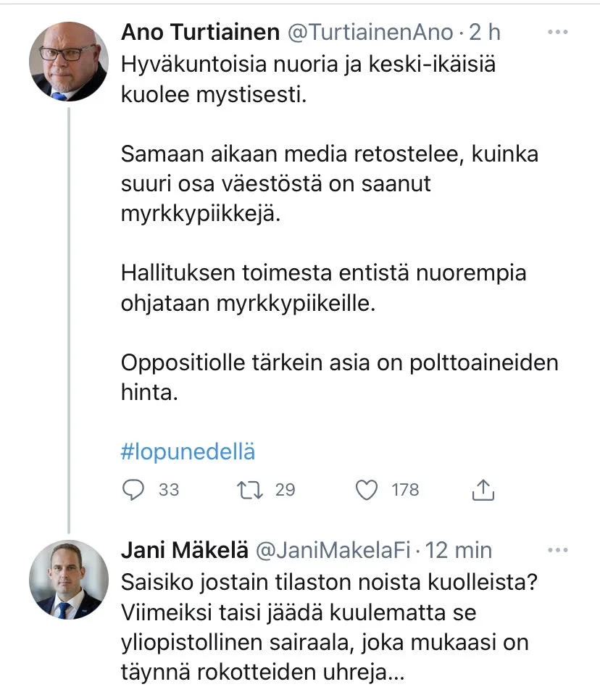Open the 2 h timestamp of the tweet
Image resolution: width=600 pixels, height=700 pixels.
click(484, 33)
